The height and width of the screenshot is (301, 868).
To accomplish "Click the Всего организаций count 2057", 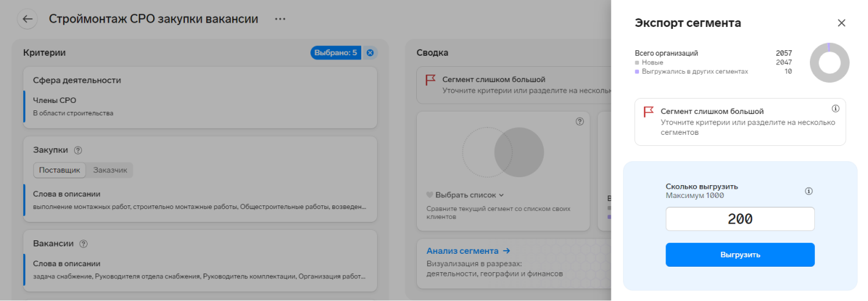I will [784, 53].
